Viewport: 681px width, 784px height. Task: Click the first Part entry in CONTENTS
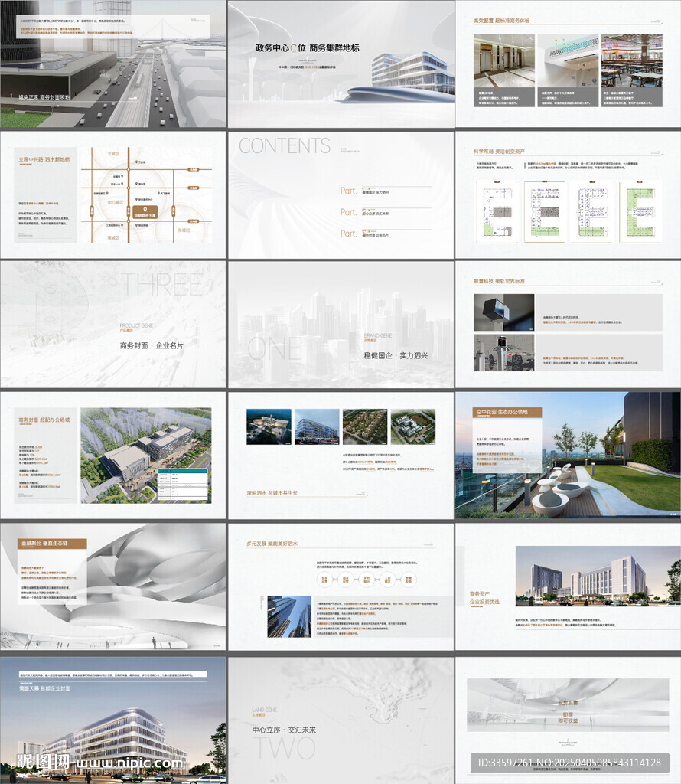coord(386,191)
